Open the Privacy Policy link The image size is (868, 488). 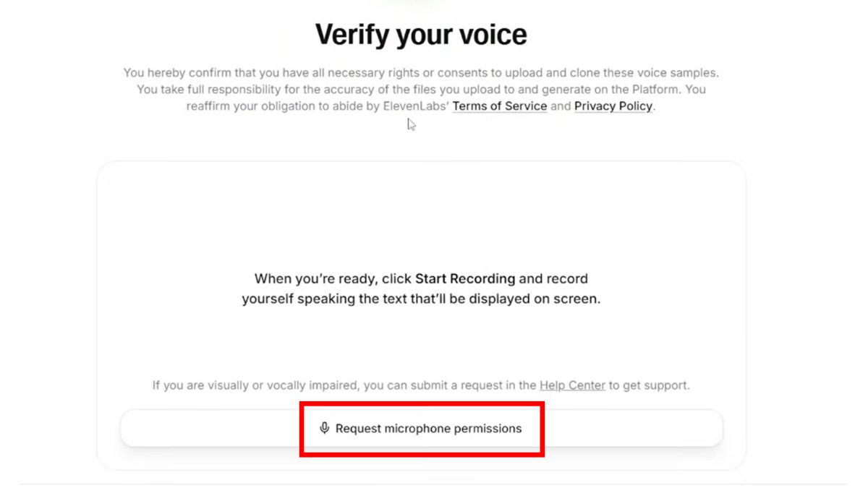pos(613,106)
